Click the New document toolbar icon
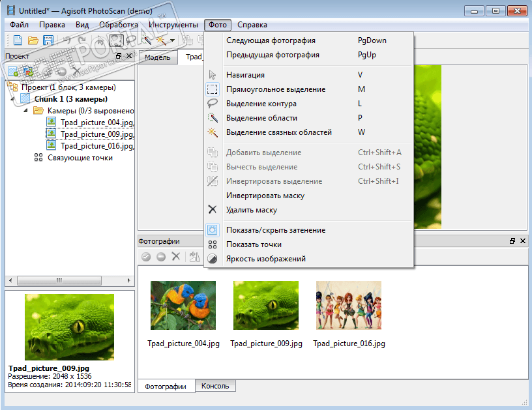The image size is (532, 410). click(18, 40)
